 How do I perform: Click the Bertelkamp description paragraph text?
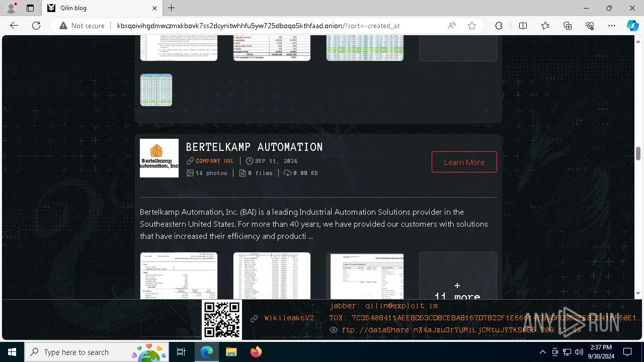coord(314,224)
